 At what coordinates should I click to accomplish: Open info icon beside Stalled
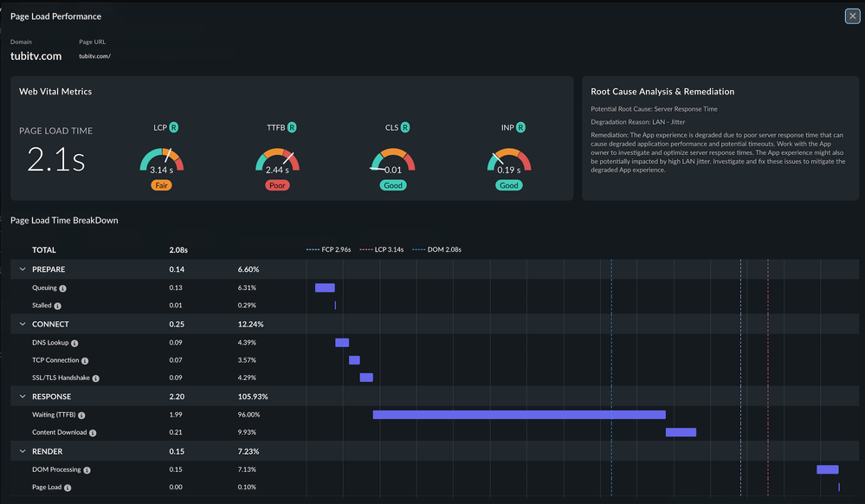pyautogui.click(x=57, y=306)
